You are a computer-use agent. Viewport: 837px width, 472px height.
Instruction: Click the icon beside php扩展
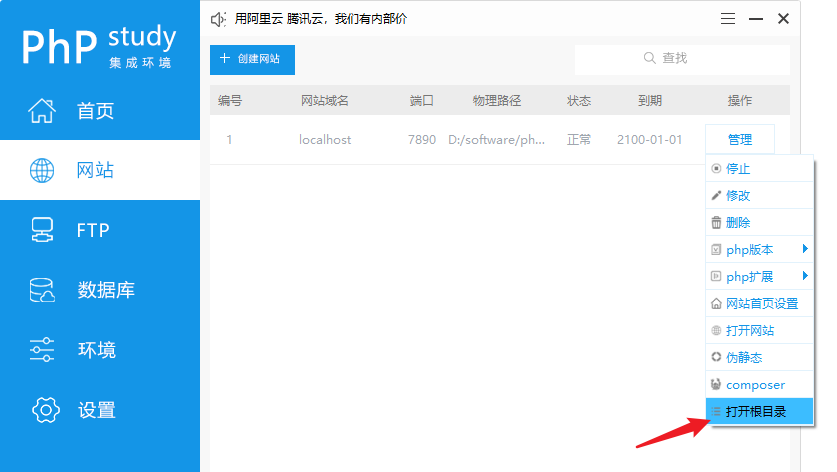(716, 277)
